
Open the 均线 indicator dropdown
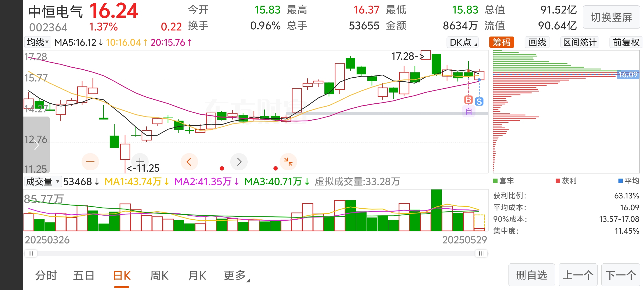[38, 42]
